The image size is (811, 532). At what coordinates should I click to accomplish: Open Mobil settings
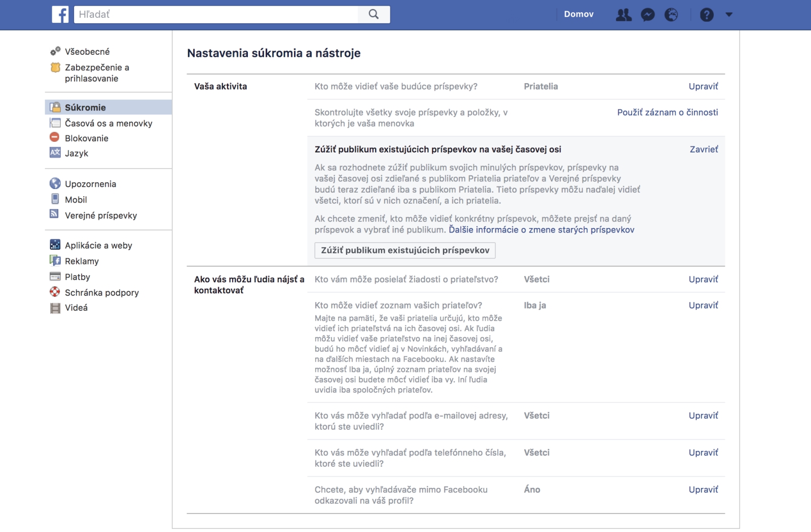(76, 200)
